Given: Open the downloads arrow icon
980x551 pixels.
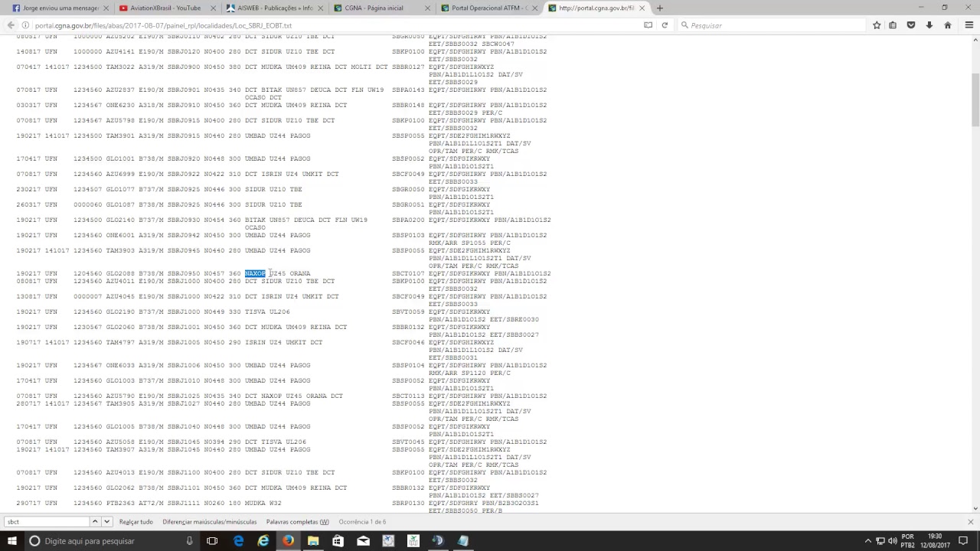Looking at the screenshot, I should point(929,25).
